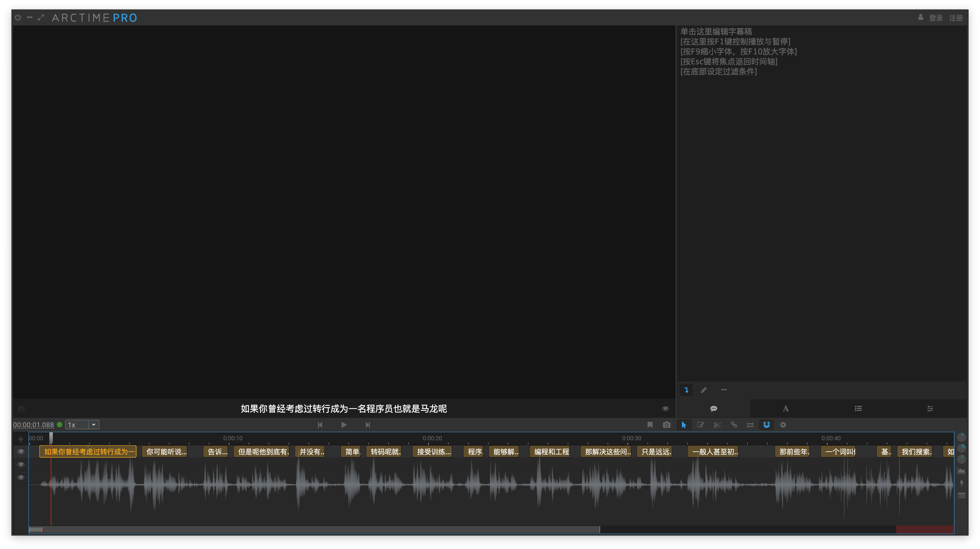Switch to the font style A tab
This screenshot has height=549, width=980.
(x=786, y=409)
